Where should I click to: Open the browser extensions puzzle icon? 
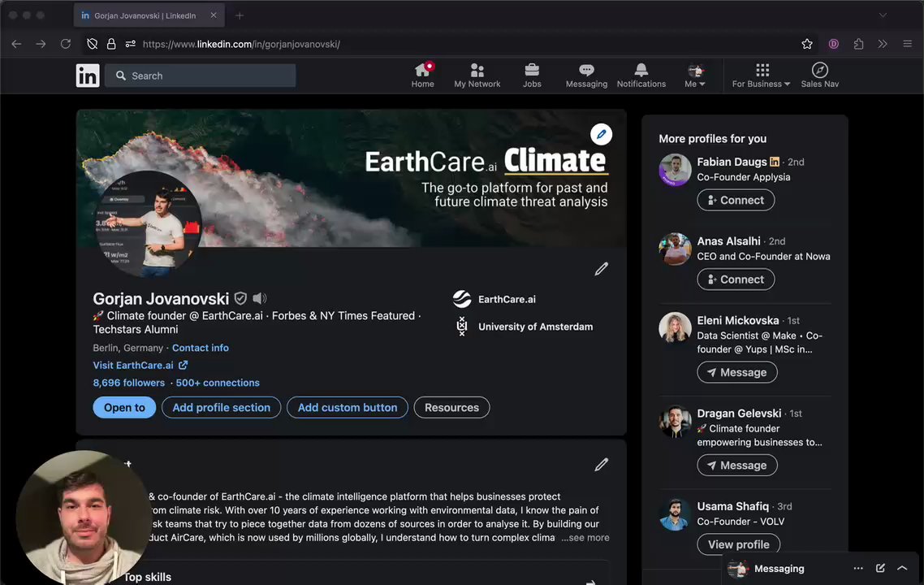click(858, 44)
